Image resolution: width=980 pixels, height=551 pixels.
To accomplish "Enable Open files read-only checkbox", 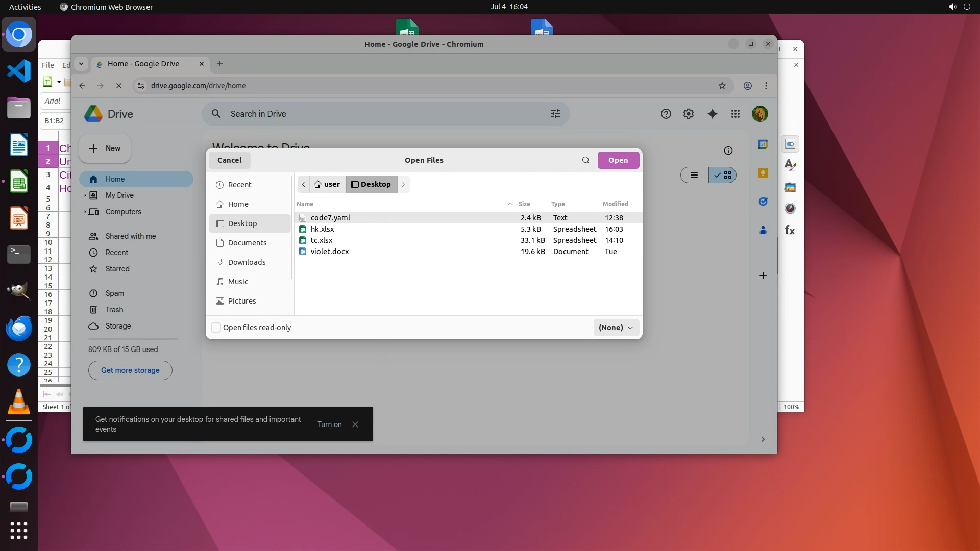I will click(216, 328).
